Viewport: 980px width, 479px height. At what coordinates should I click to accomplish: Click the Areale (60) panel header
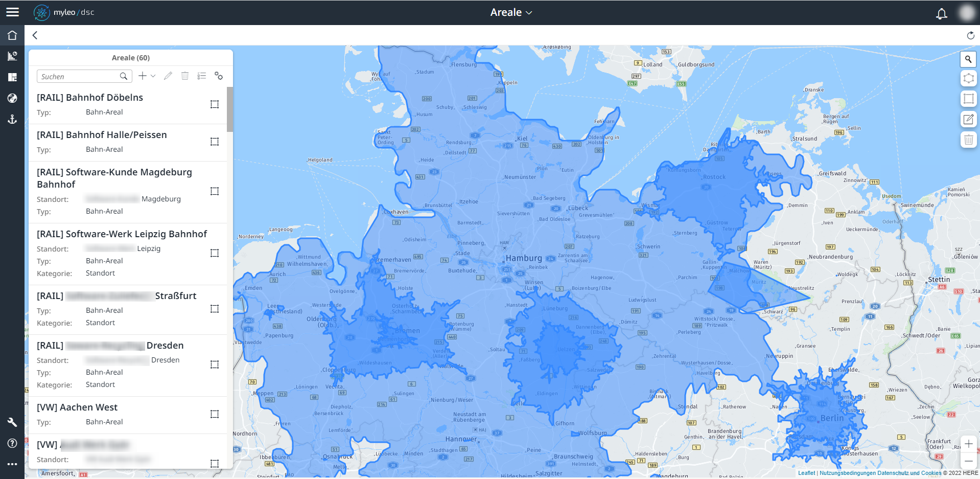click(x=131, y=58)
